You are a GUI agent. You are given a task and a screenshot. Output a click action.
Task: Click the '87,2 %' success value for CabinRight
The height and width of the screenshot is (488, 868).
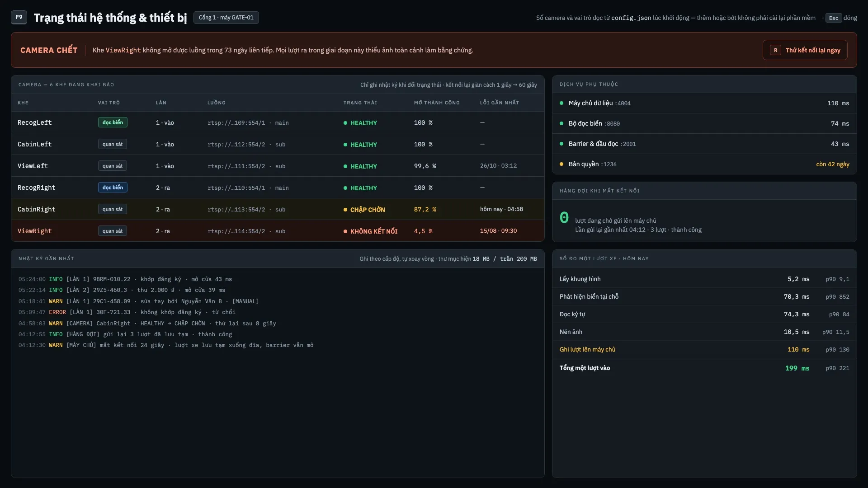coord(425,209)
